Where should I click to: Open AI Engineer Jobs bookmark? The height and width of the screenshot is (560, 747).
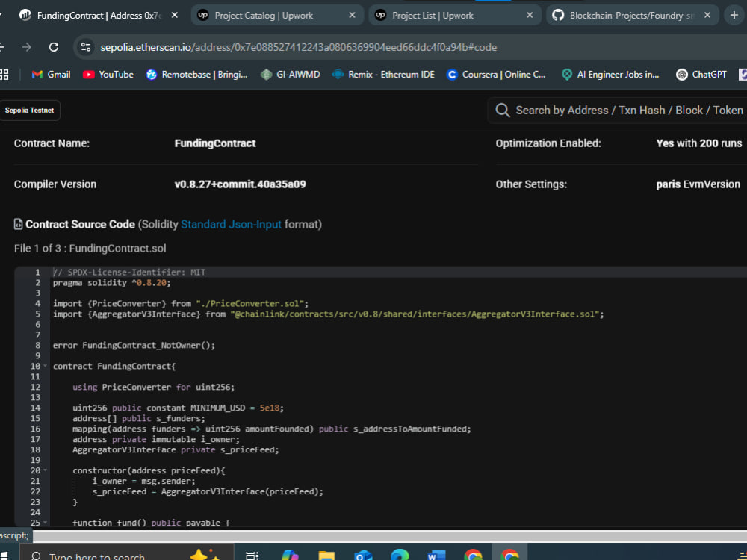610,74
